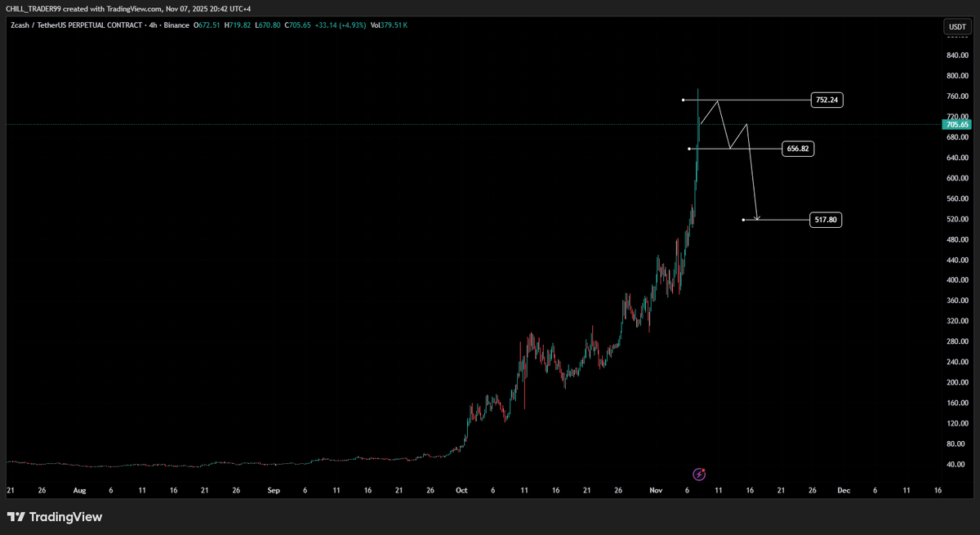This screenshot has height=535, width=980.
Task: Select the 752.24 price target label
Action: pyautogui.click(x=826, y=100)
